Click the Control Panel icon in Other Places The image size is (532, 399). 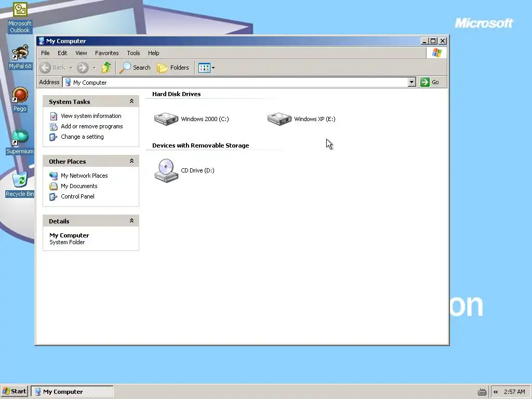click(x=54, y=196)
